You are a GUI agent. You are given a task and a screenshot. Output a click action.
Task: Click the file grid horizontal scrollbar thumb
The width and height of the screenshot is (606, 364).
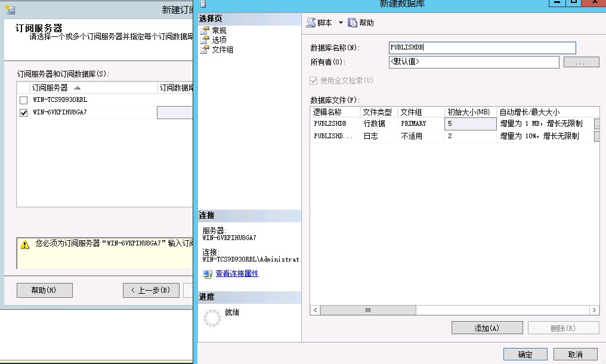[x=368, y=310]
